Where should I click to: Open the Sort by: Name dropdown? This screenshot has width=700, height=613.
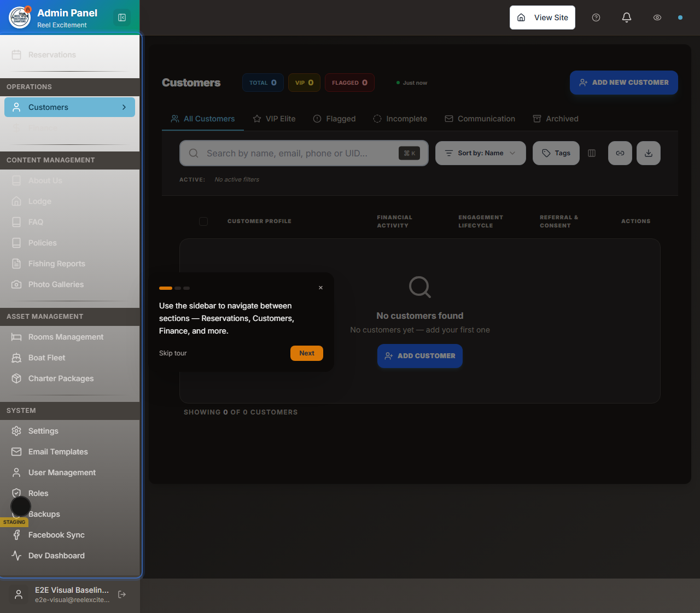click(481, 153)
